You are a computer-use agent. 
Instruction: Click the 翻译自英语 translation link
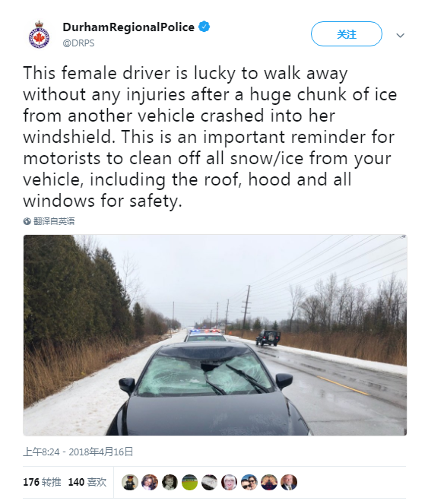pos(54,221)
